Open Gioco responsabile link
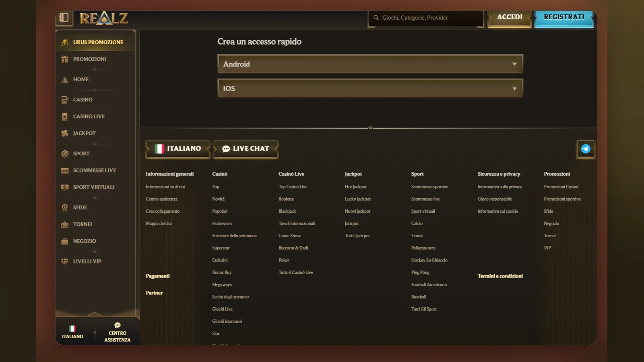 coord(495,199)
